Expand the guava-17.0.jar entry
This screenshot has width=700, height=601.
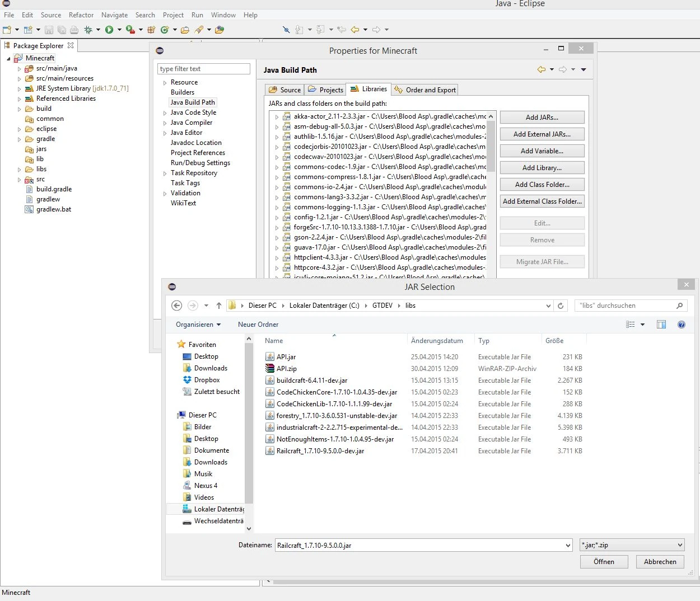[277, 248]
